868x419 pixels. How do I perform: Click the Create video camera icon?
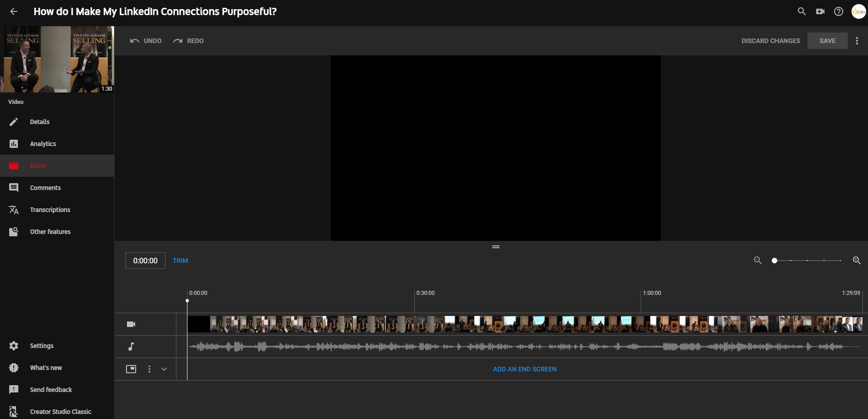[820, 11]
